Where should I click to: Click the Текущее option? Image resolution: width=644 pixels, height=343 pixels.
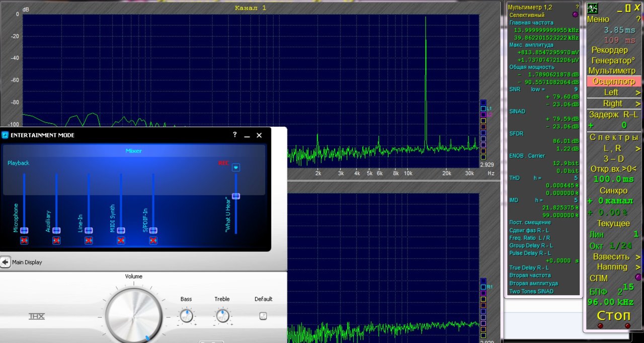pyautogui.click(x=614, y=223)
